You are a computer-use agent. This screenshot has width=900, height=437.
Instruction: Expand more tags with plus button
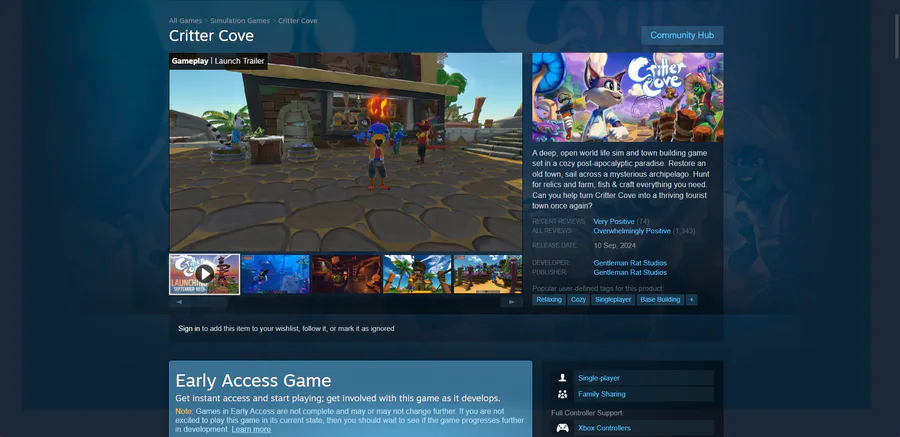[692, 300]
